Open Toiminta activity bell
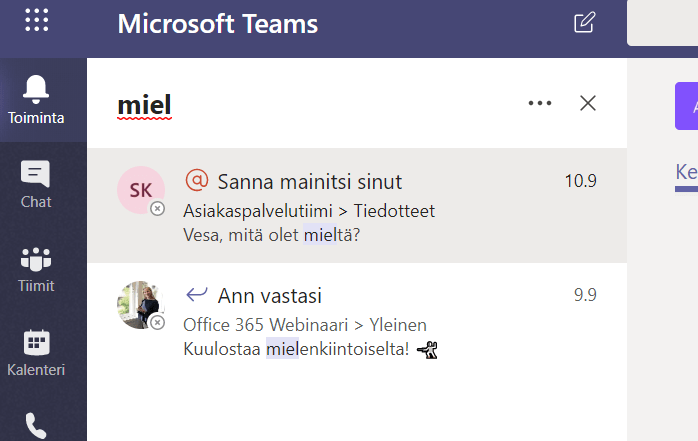This screenshot has width=698, height=441. coord(36,100)
